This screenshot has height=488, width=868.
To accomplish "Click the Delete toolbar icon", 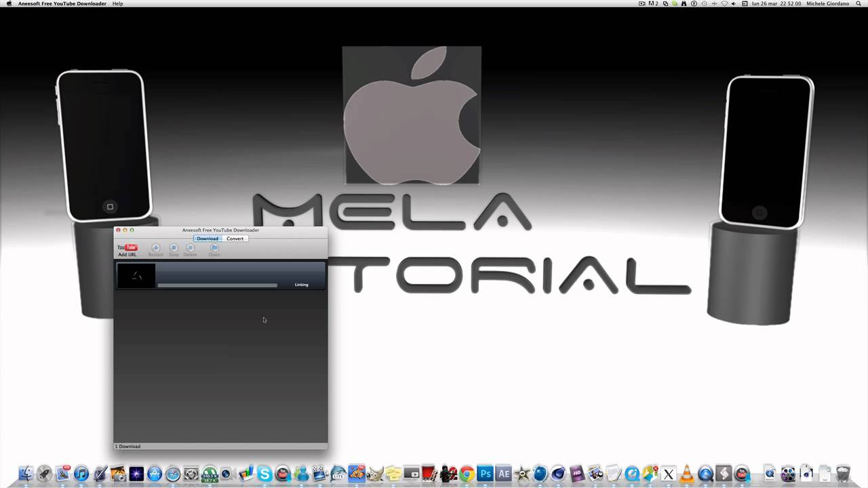I will click(x=190, y=250).
